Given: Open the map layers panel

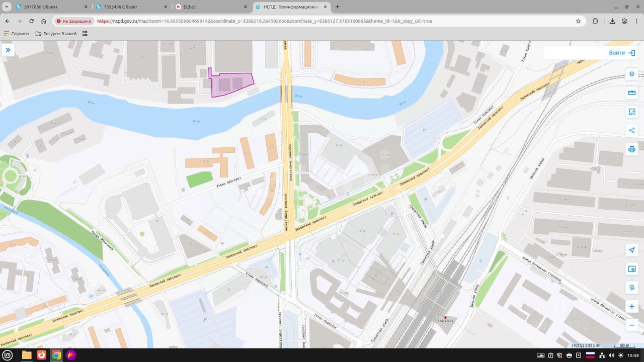Looking at the screenshot, I should pos(632,74).
